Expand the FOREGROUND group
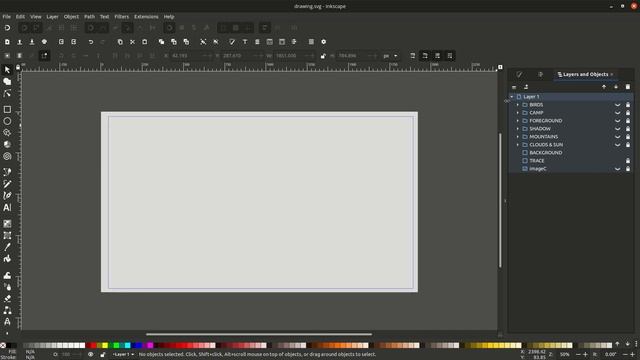 click(x=518, y=121)
